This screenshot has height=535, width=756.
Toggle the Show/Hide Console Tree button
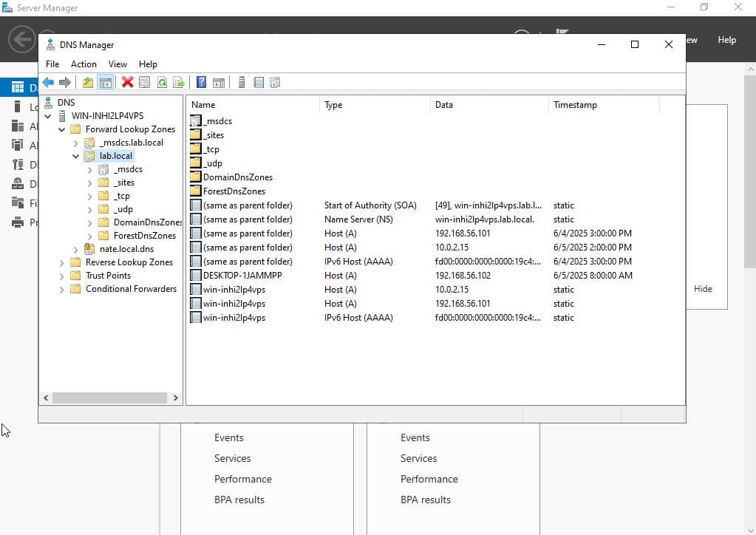[105, 82]
